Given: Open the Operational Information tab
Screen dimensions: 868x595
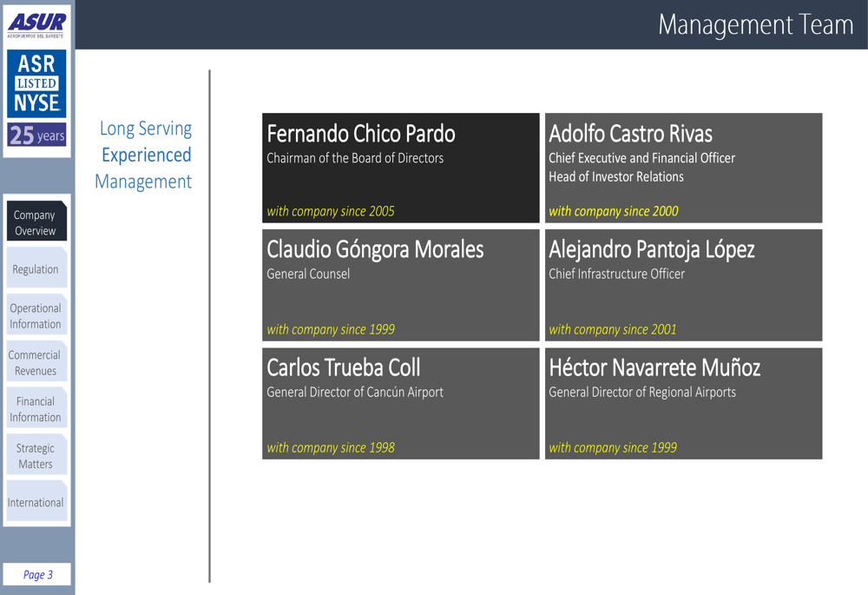Looking at the screenshot, I should click(x=36, y=316).
